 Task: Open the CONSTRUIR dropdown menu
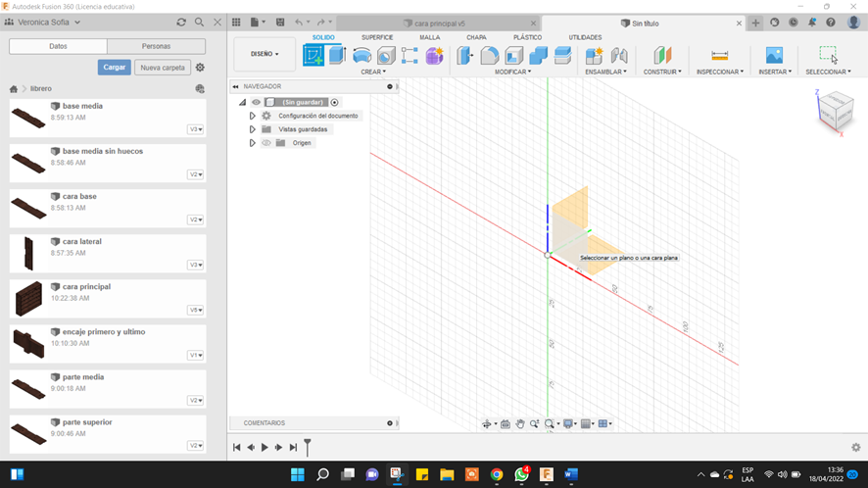[x=662, y=72]
